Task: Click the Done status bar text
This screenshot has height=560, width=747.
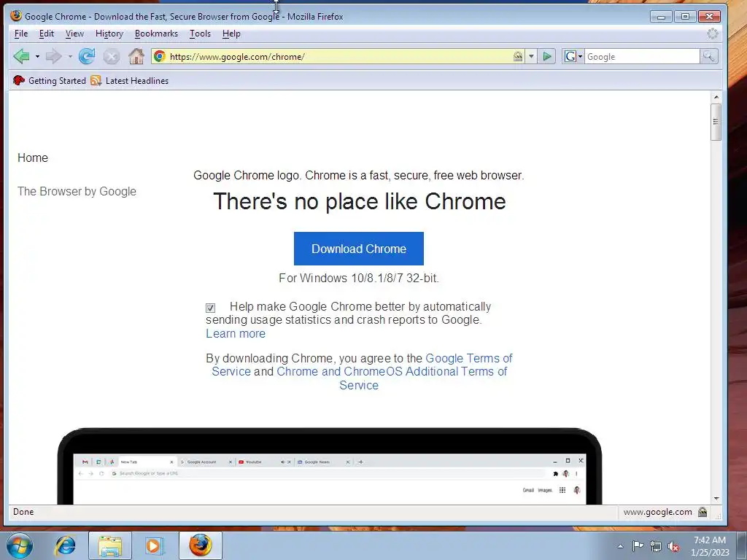Action: [x=23, y=512]
